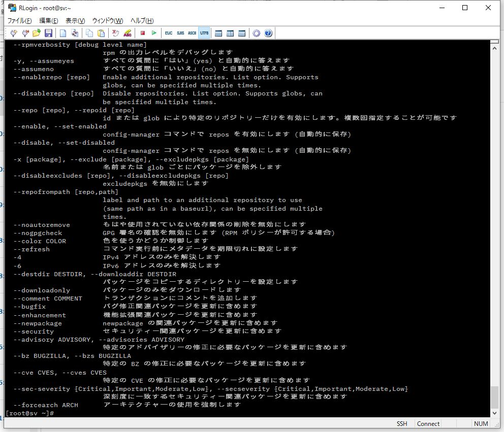Click the --downloadonly option text
This screenshot has height=432, width=504.
pos(42,290)
